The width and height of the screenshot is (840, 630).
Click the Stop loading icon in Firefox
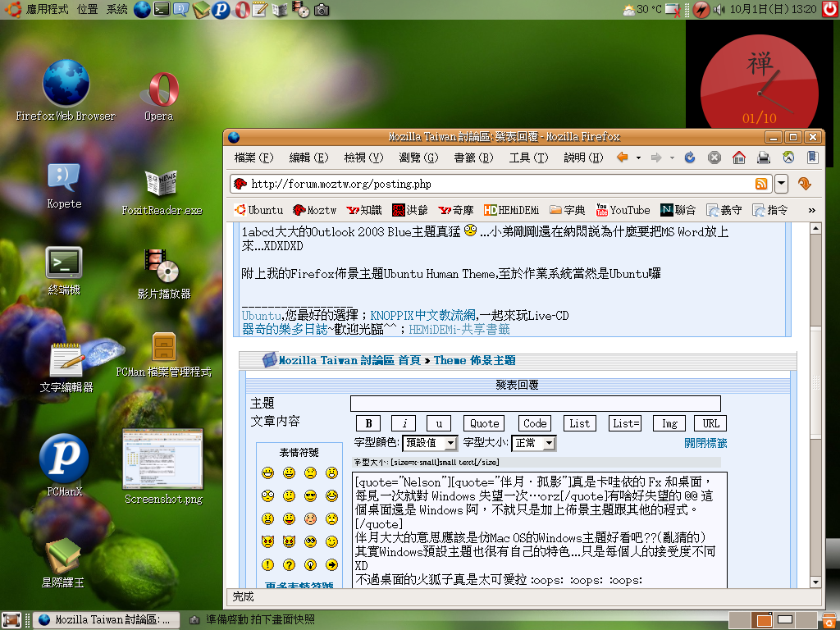coord(714,157)
